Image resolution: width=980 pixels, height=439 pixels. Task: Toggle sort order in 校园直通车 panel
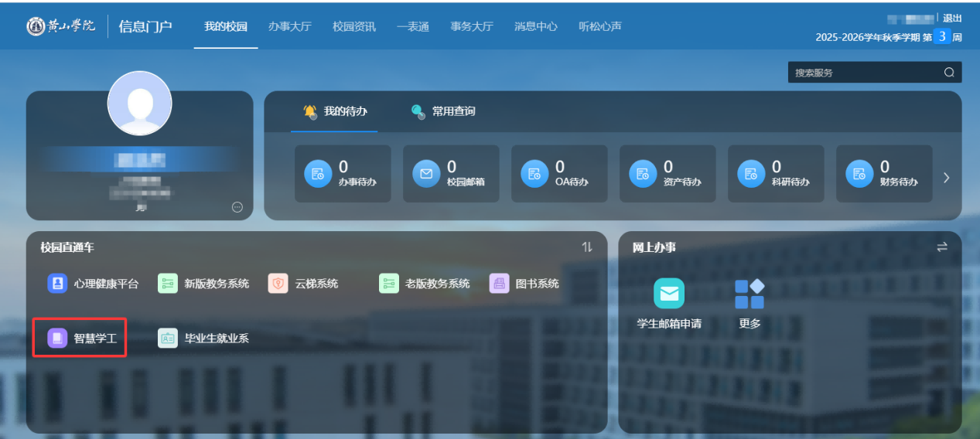587,247
